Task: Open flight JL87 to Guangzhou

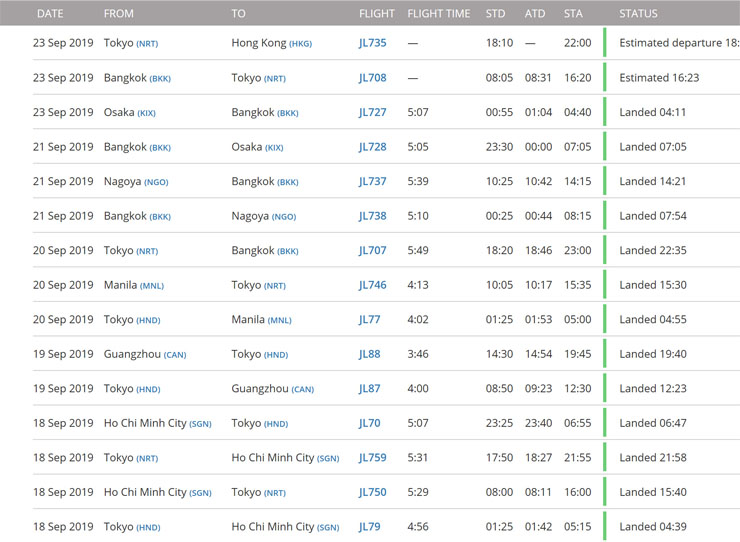Action: click(369, 389)
